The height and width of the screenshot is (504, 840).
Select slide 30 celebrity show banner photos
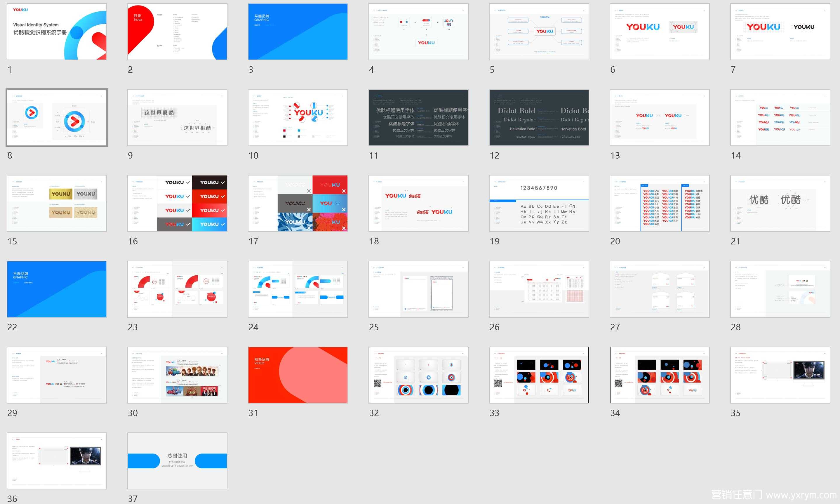click(x=177, y=375)
